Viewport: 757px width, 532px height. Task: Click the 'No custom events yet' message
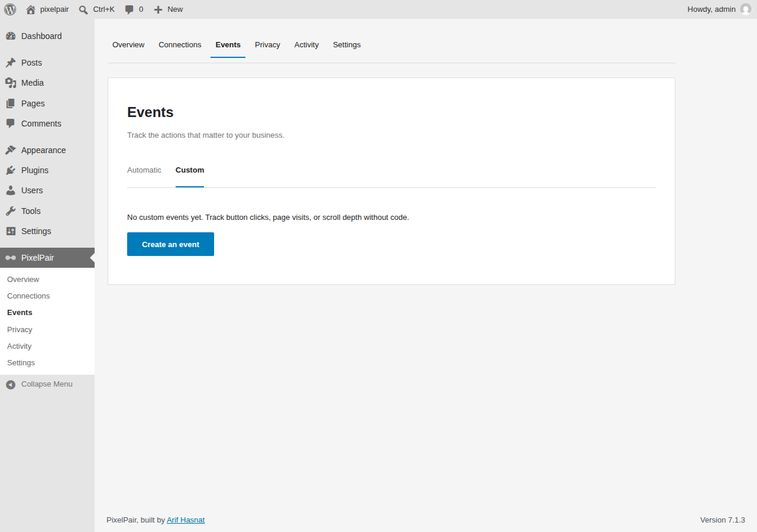pyautogui.click(x=268, y=218)
